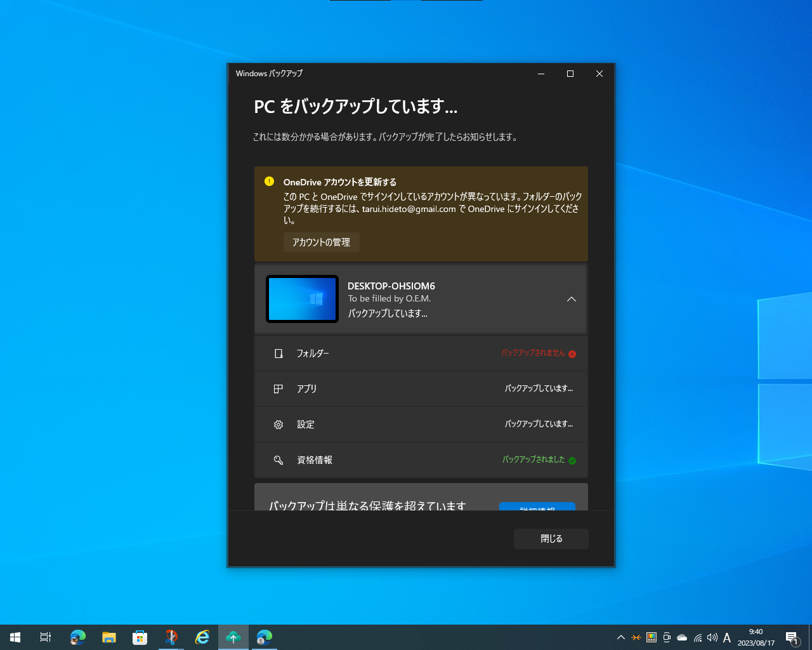The image size is (812, 650).
Task: Collapse the DESKTOP-OHSIOM6 device section
Action: tap(571, 298)
